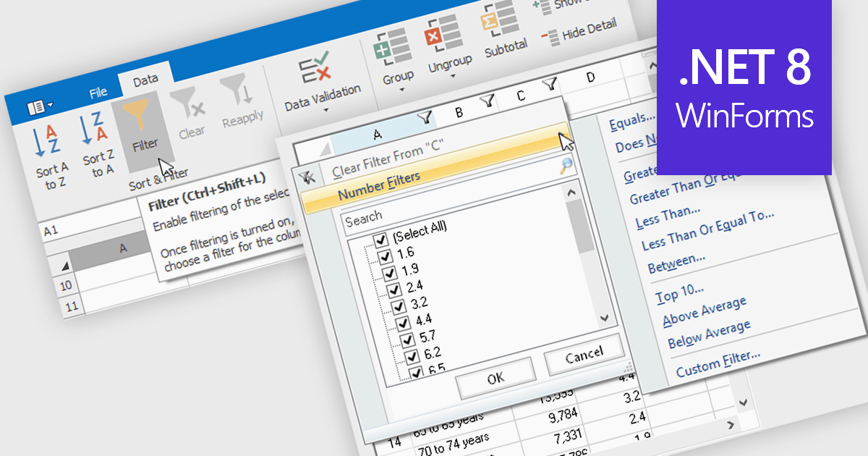Click the search magnifier icon in filter popup
Viewport: 868px width, 456px height.
566,166
